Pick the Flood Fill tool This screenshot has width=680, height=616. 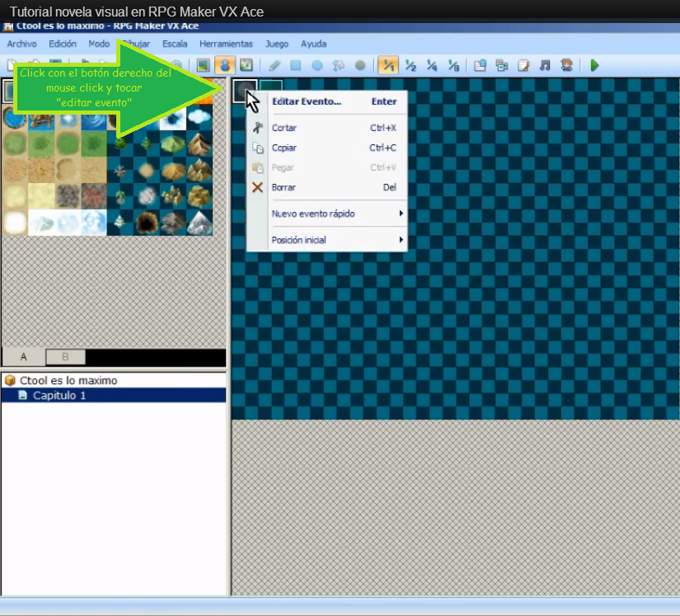(x=339, y=65)
